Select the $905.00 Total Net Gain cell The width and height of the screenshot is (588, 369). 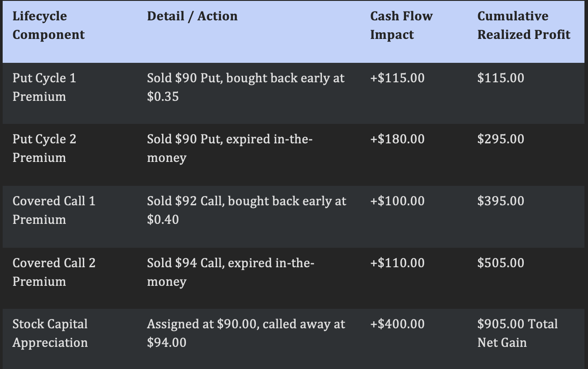pos(518,333)
